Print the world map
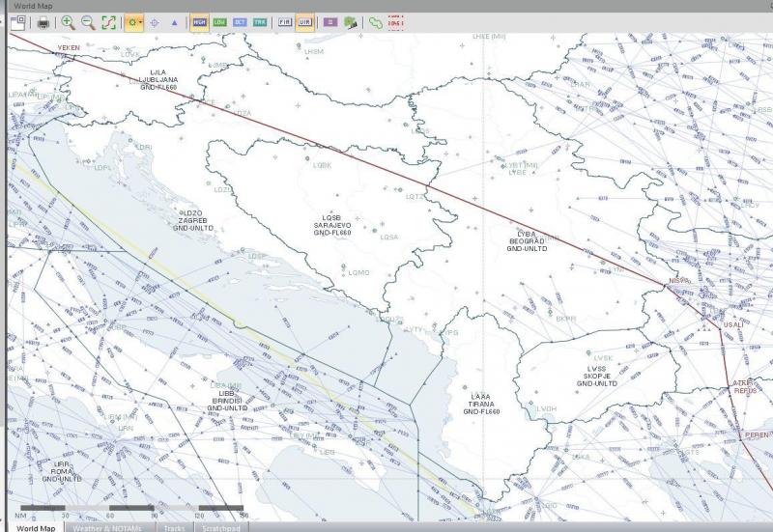Screen dimensions: 773x532 [x=43, y=22]
